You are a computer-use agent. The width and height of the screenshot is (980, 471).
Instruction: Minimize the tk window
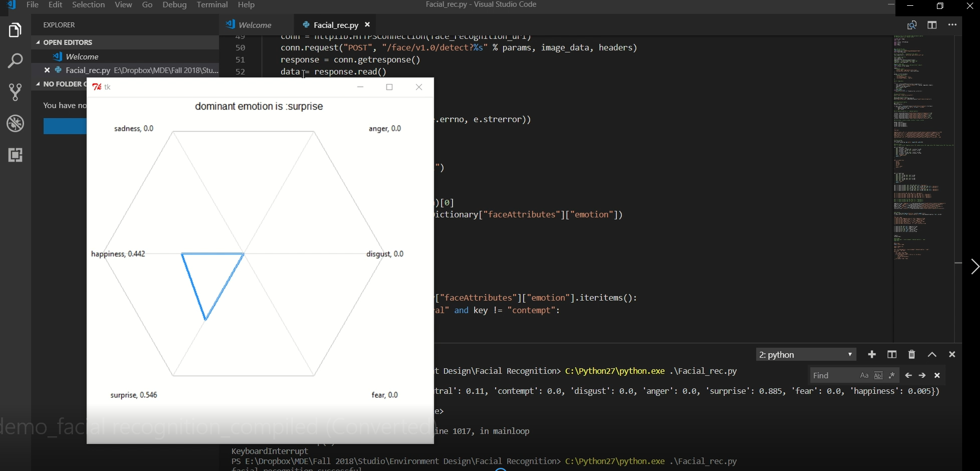click(360, 87)
